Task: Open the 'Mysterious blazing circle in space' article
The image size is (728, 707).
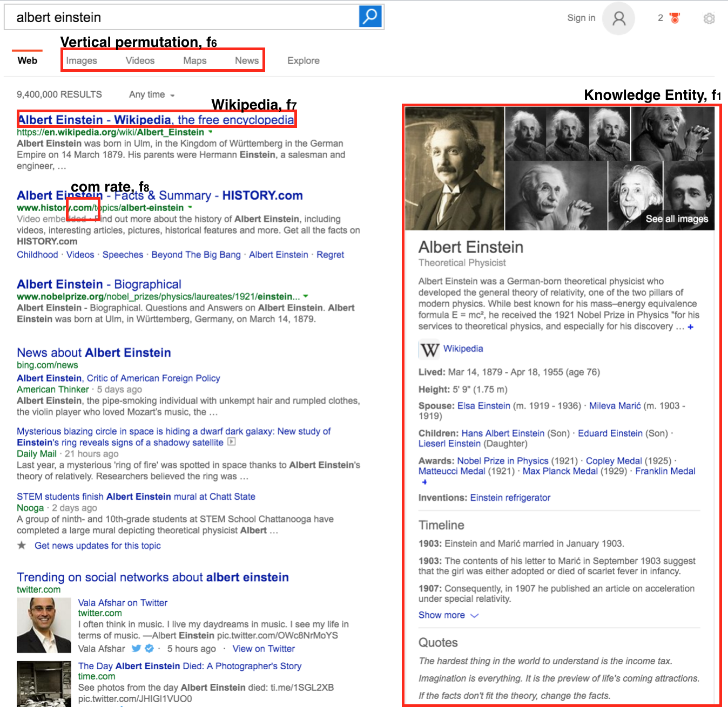Action: click(x=174, y=437)
